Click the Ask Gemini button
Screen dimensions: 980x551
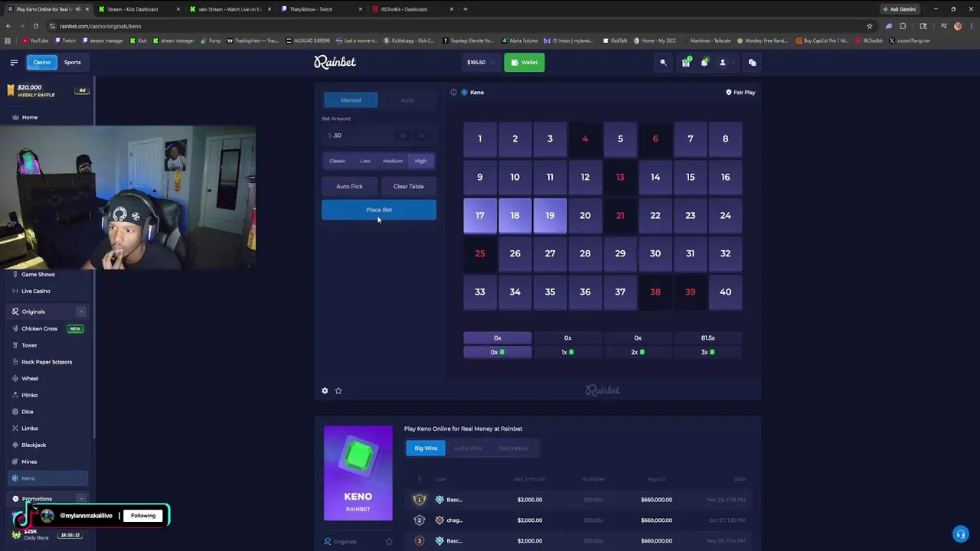pyautogui.click(x=899, y=9)
